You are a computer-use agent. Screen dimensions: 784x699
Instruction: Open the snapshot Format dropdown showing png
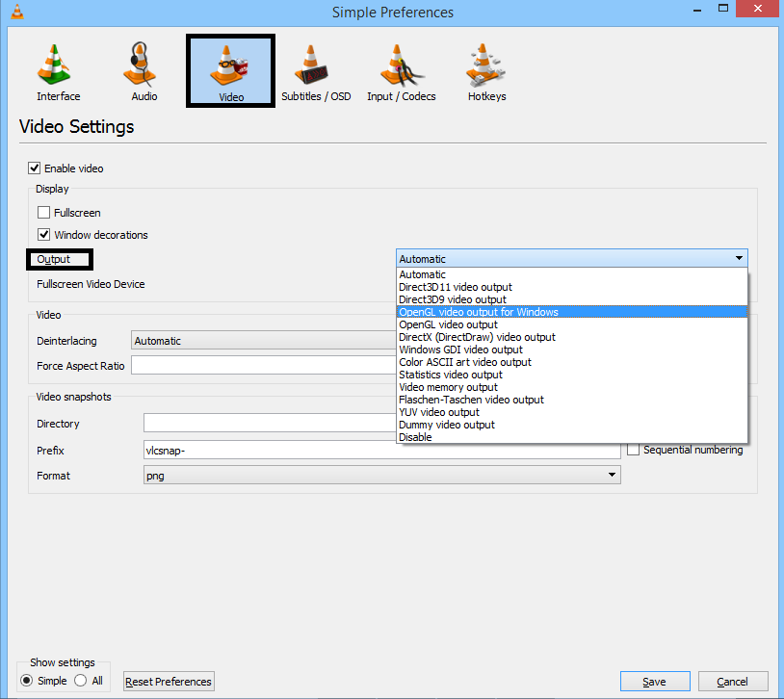click(382, 475)
